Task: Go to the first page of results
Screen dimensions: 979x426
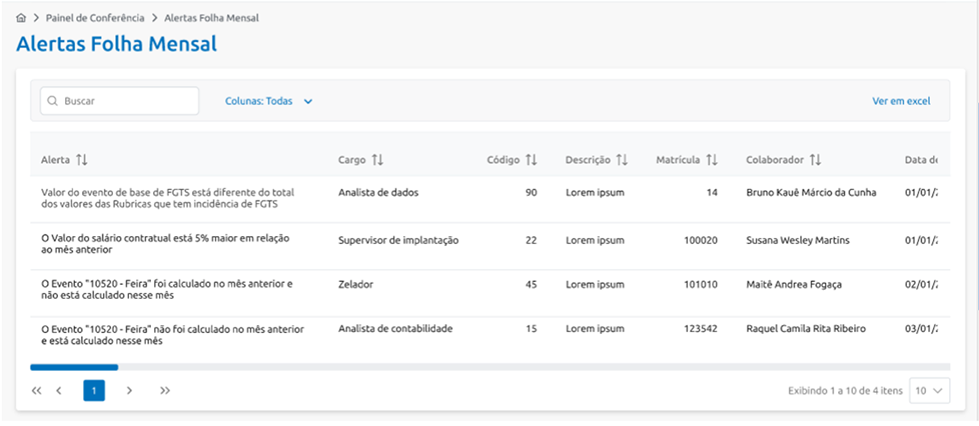Action: [37, 391]
